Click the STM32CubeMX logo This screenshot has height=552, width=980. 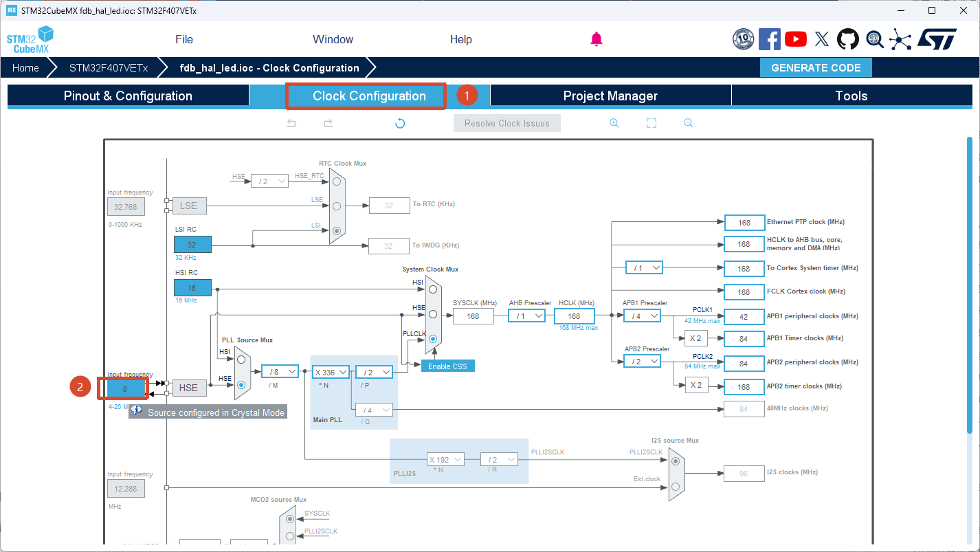pyautogui.click(x=30, y=40)
